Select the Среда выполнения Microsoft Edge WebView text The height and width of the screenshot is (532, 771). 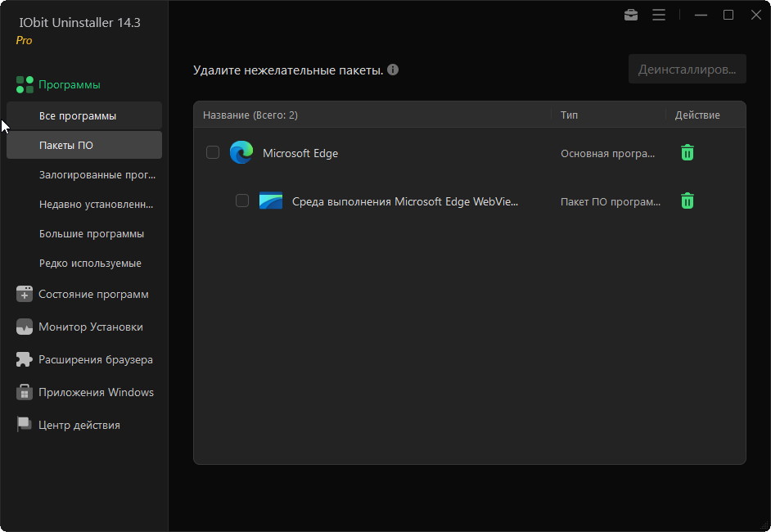point(405,201)
